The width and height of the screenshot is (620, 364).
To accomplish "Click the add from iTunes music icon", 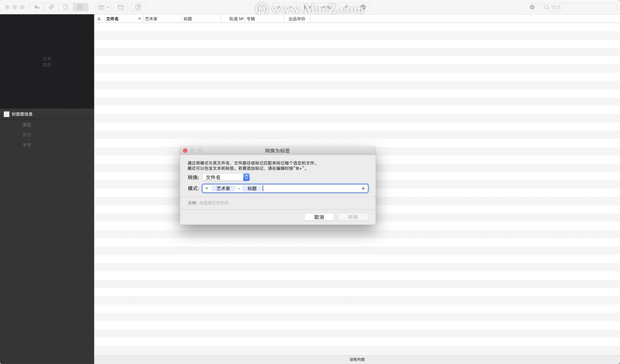I will (138, 7).
